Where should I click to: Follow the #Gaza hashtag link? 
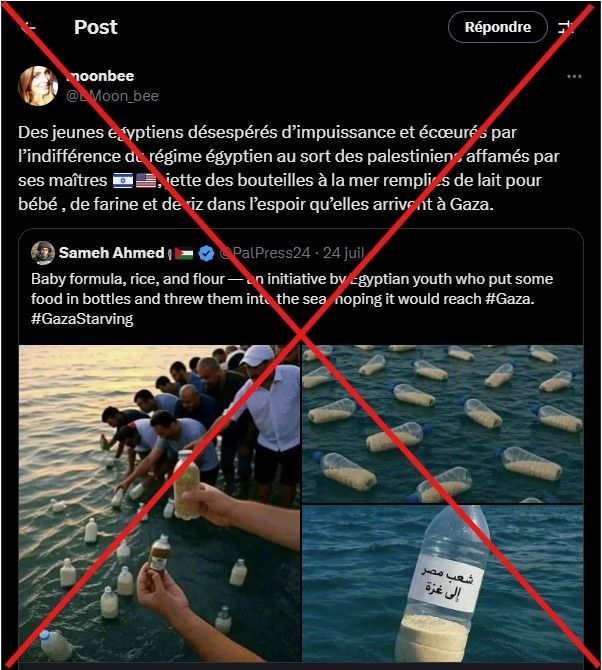(x=510, y=299)
